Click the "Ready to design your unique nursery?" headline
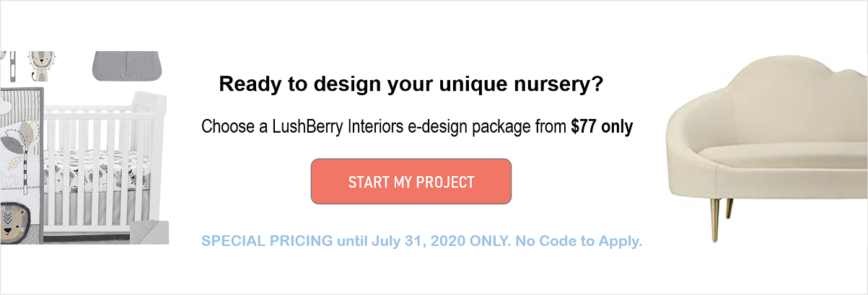The image size is (868, 295). pyautogui.click(x=411, y=84)
